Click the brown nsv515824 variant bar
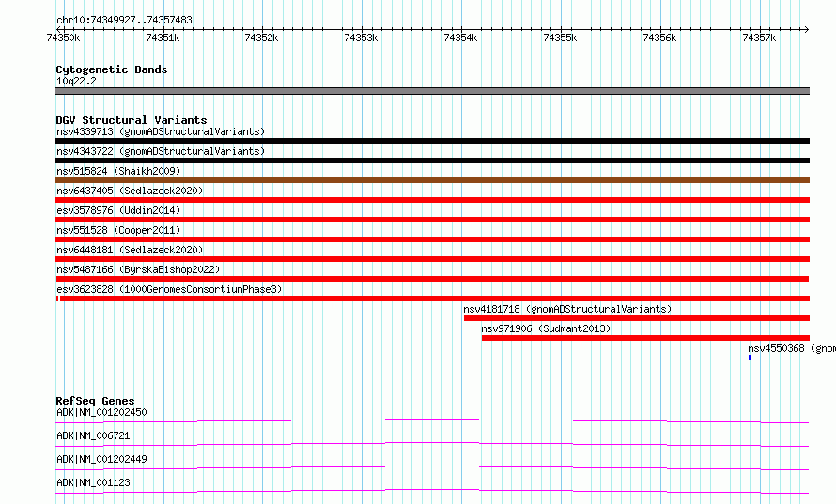Viewport: 836px width, 504px height. point(432,180)
